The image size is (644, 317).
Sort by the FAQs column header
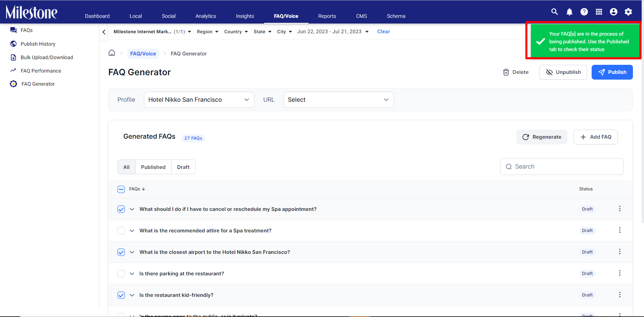[x=137, y=189]
